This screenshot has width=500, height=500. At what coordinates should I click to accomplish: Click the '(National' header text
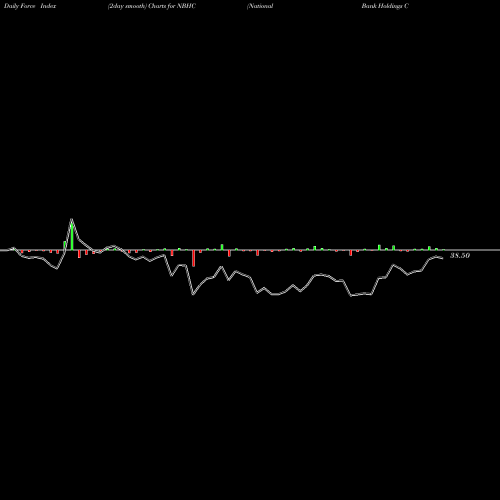point(260,6)
